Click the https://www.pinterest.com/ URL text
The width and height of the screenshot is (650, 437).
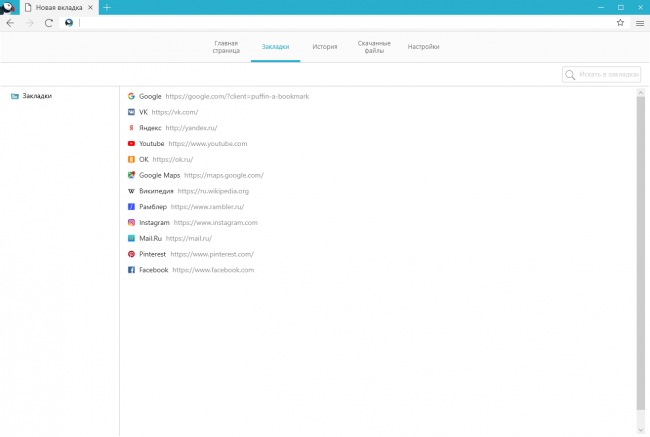coord(212,254)
